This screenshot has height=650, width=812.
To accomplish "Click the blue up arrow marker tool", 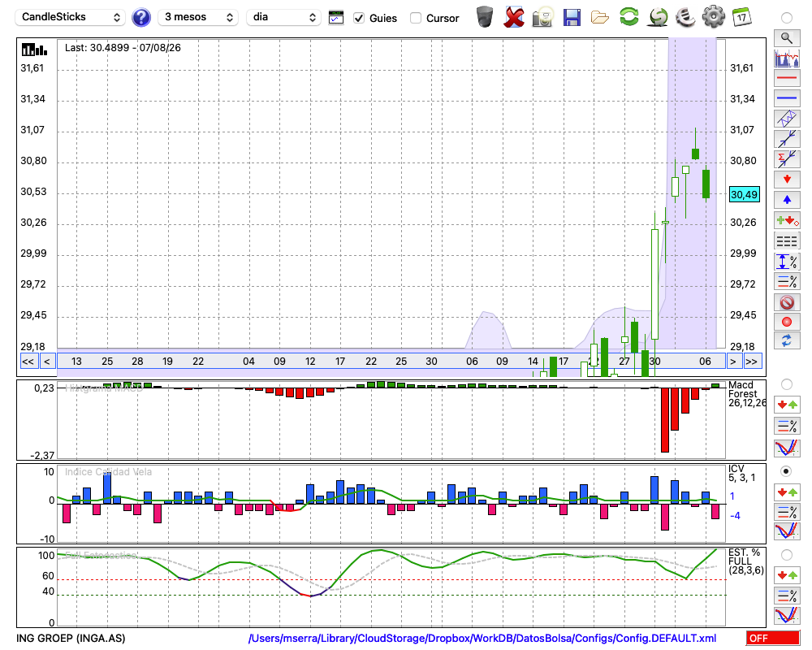I will tap(787, 200).
